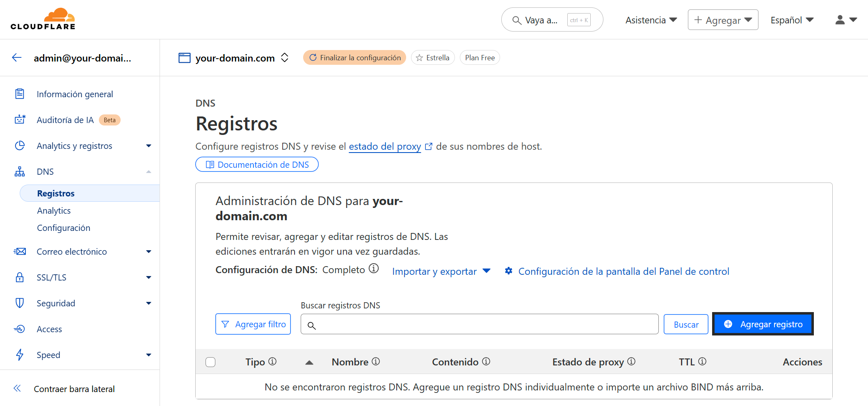The height and width of the screenshot is (406, 868).
Task: Tick the select-all checkbox in table header
Action: pos(210,362)
